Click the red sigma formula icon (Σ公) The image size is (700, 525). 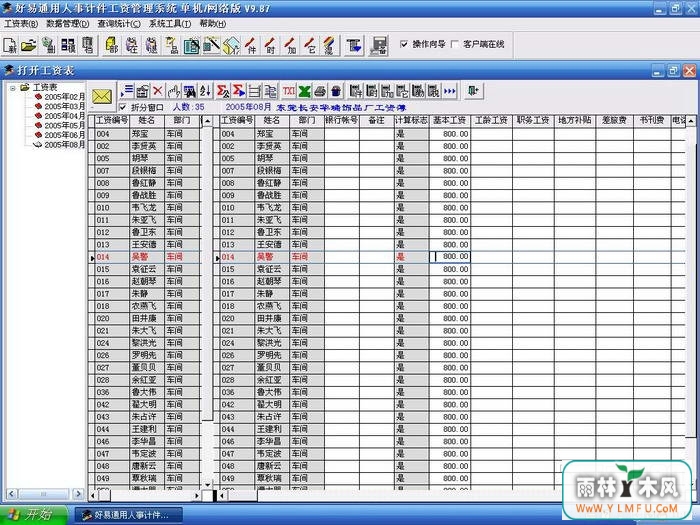click(222, 91)
